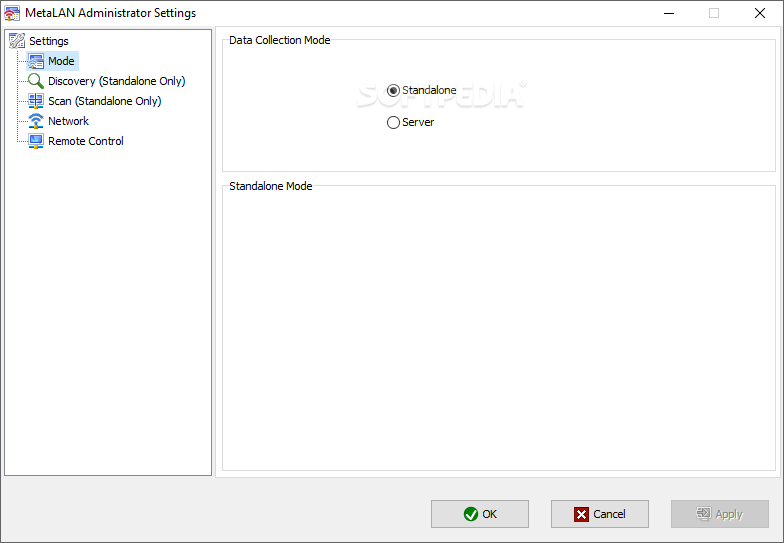
Task: Click the MetaLAN app icon in title bar
Action: click(12, 14)
